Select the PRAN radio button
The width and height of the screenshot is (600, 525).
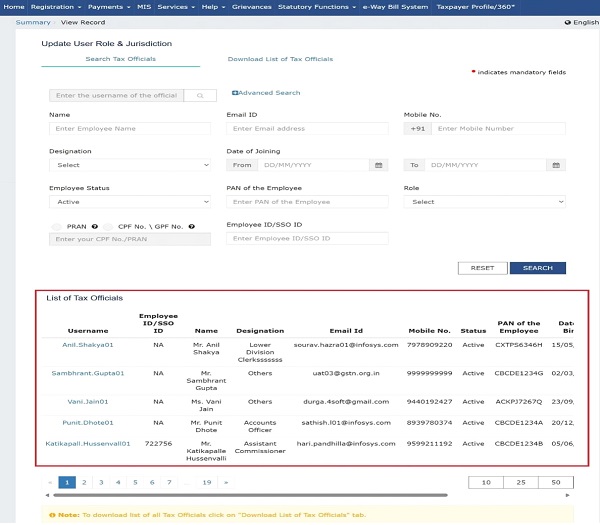pyautogui.click(x=56, y=227)
